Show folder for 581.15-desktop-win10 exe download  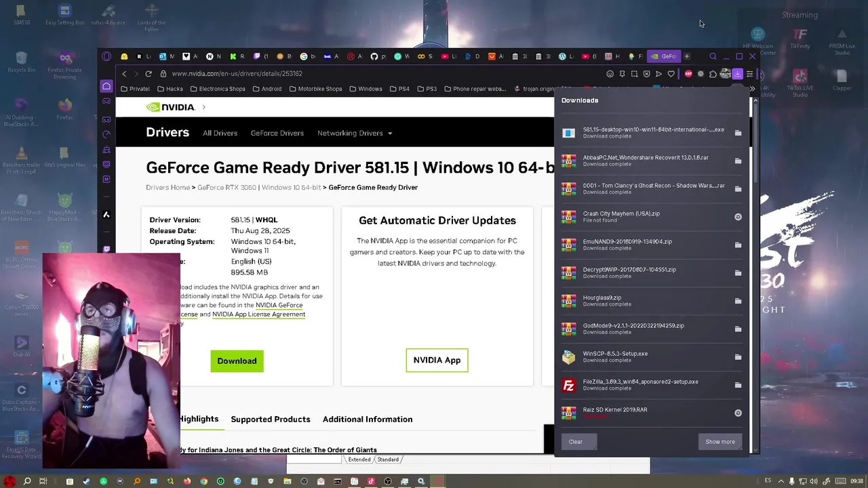pyautogui.click(x=738, y=133)
